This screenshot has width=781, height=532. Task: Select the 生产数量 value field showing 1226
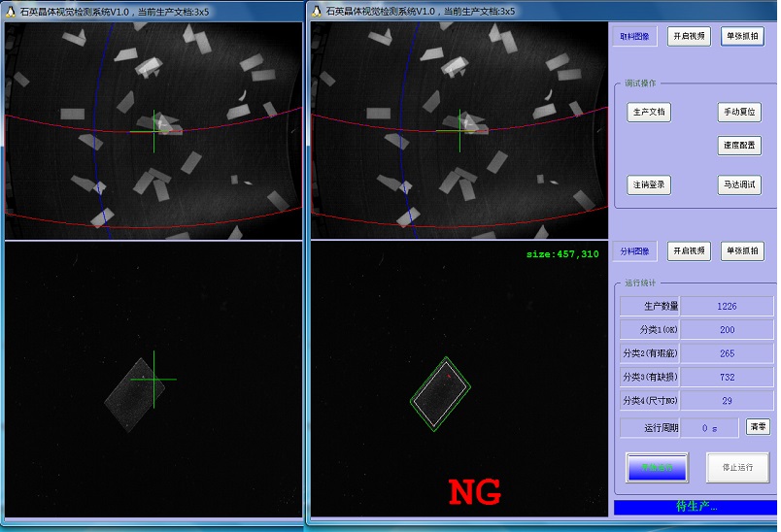(x=727, y=307)
